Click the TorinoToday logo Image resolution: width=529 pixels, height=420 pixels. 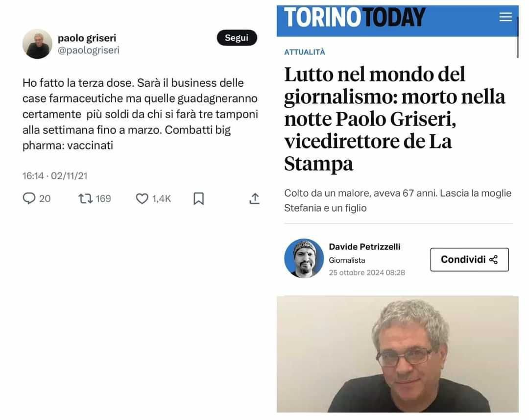click(354, 17)
